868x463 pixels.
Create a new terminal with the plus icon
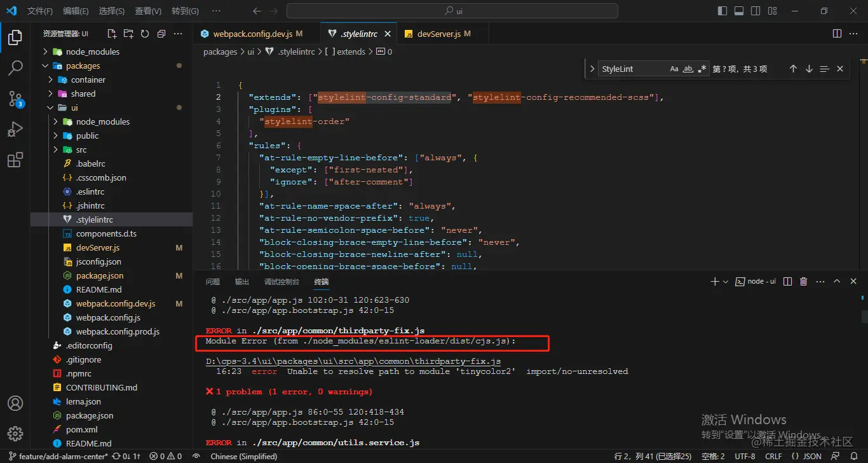click(x=715, y=281)
